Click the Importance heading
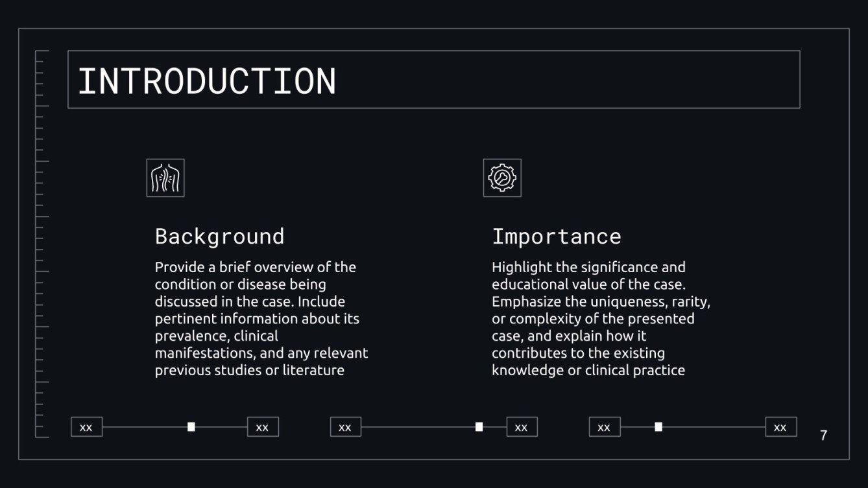Image resolution: width=868 pixels, height=488 pixels. [x=556, y=236]
